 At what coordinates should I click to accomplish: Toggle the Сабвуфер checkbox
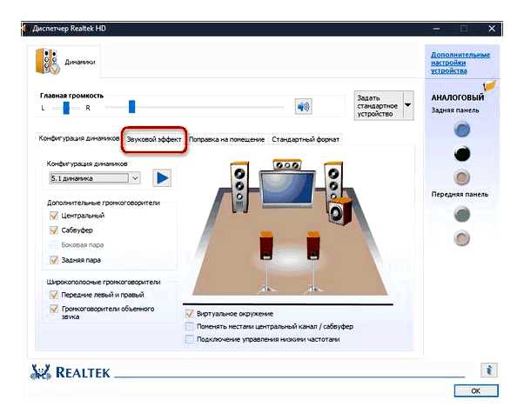[x=54, y=230]
